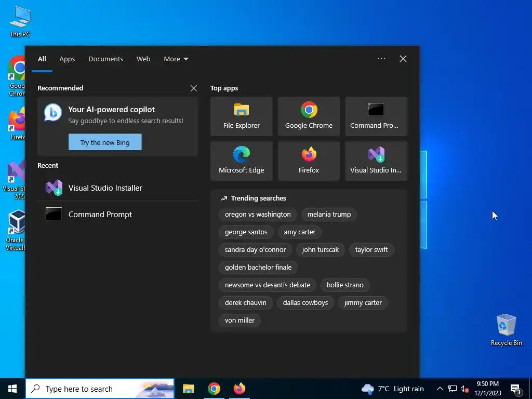Open Chrome from the taskbar
This screenshot has height=399, width=532.
pos(214,389)
